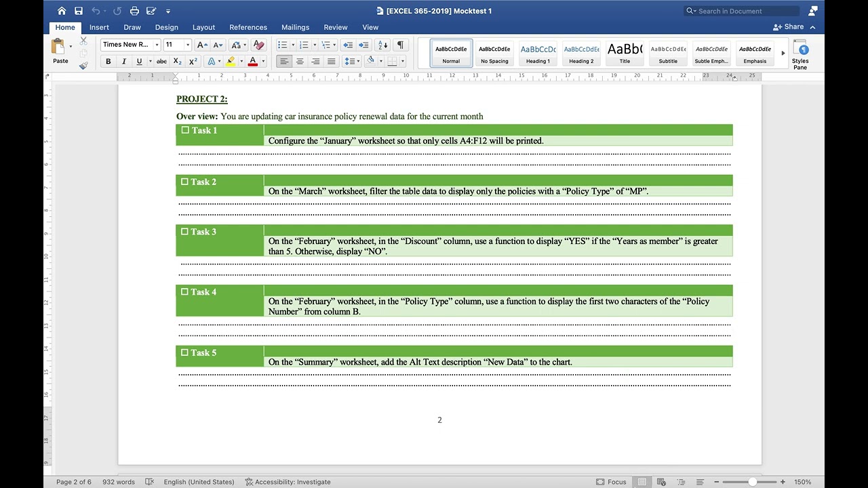Toggle show paragraph marks
The width and height of the screenshot is (868, 488).
[x=400, y=45]
